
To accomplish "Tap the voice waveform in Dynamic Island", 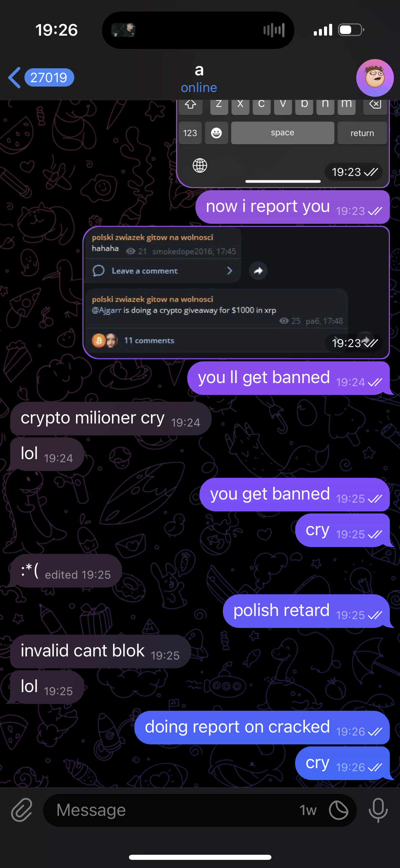I will (x=274, y=30).
